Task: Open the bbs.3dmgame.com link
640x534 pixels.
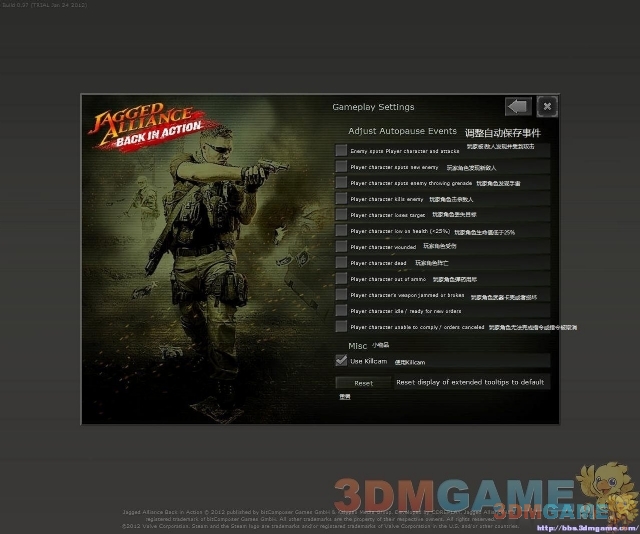Action: [588, 528]
